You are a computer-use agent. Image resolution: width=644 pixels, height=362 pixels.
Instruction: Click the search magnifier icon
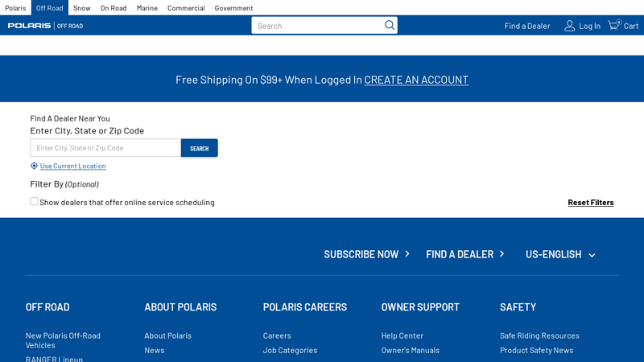(x=390, y=25)
